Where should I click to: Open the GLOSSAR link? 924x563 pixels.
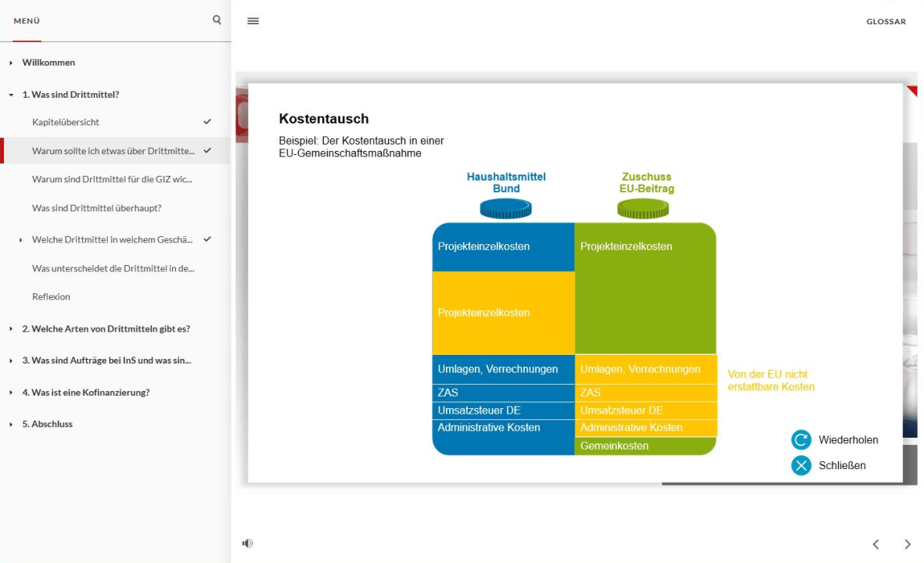point(886,21)
